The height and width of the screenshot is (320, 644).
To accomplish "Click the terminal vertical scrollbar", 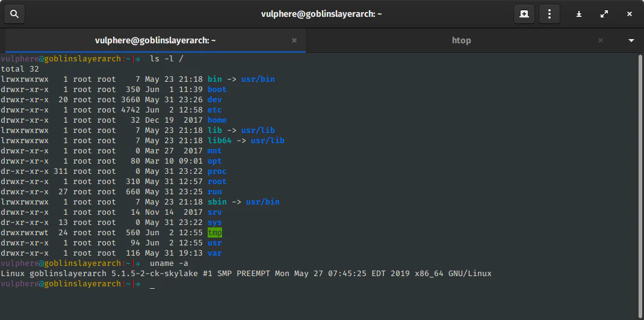I will (x=641, y=186).
